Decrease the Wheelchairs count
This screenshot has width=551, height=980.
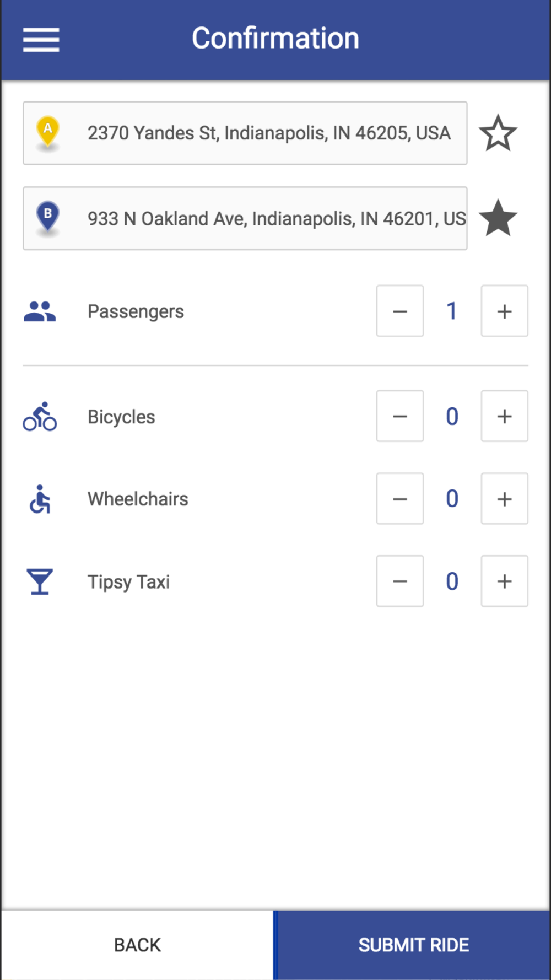[x=400, y=498]
